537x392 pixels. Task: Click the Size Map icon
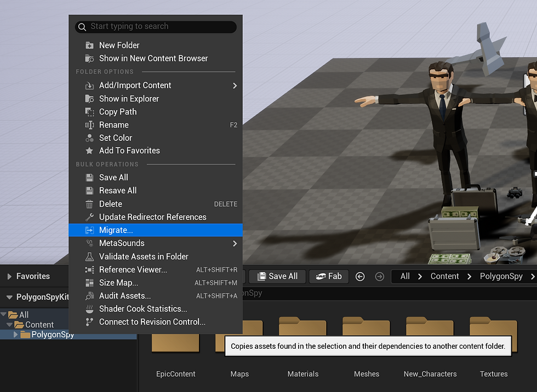point(89,283)
